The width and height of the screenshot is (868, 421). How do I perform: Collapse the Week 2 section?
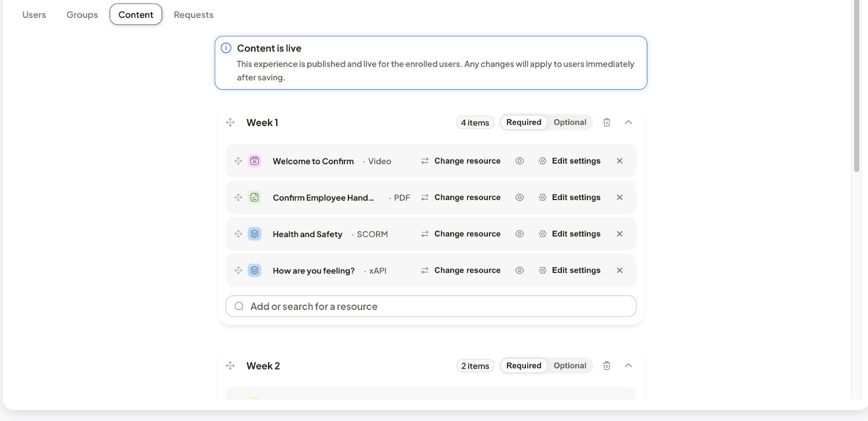(x=628, y=366)
